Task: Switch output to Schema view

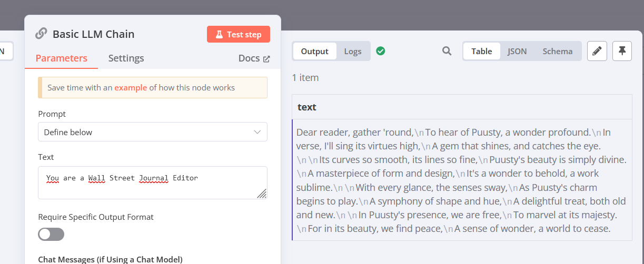Action: [x=558, y=51]
